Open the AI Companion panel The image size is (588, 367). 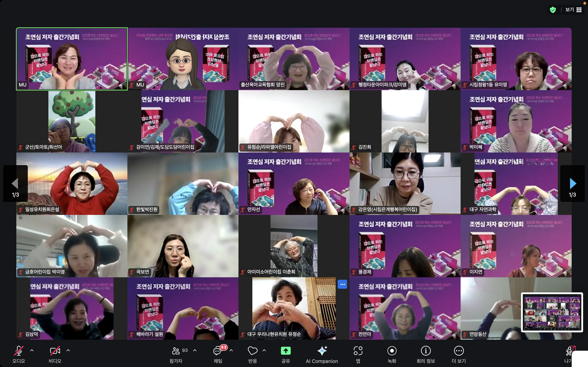pyautogui.click(x=322, y=351)
